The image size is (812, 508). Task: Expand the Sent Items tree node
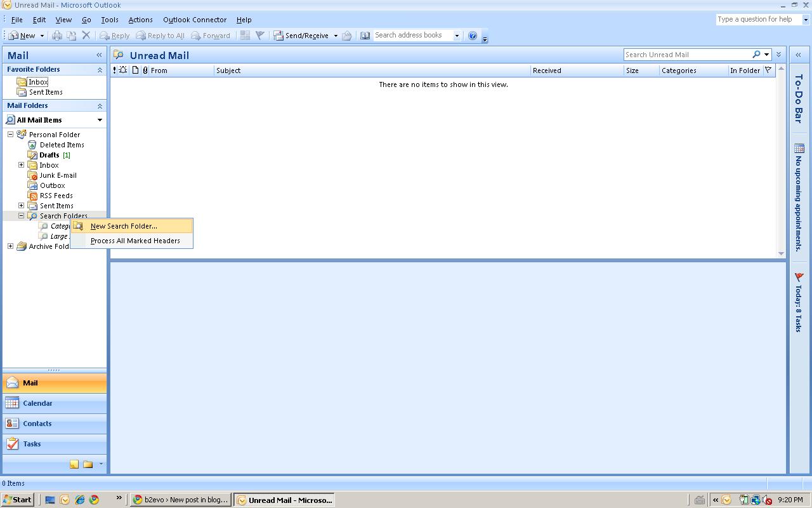[x=21, y=206]
